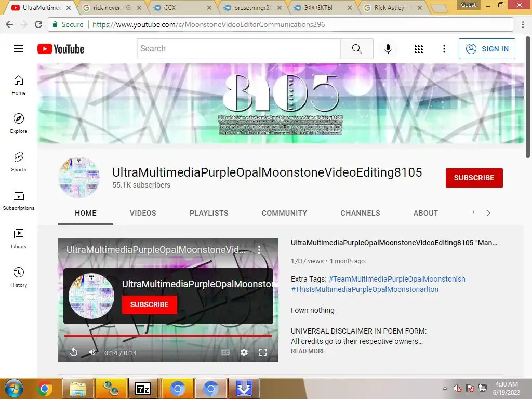Click the Action Center flag tray icon

(x=470, y=388)
